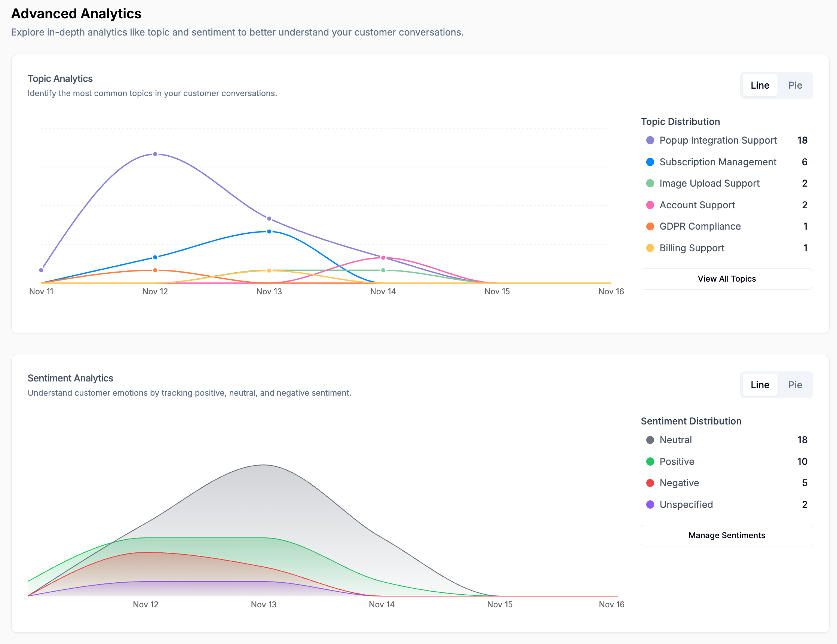Screen dimensions: 837x644
Task: Click the Image Upload Support green legend dot
Action: [650, 183]
